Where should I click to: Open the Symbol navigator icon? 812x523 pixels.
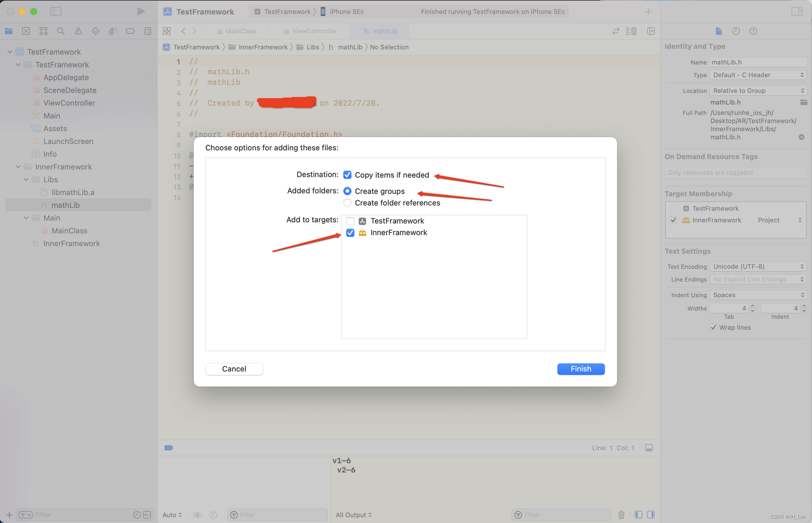(x=44, y=31)
